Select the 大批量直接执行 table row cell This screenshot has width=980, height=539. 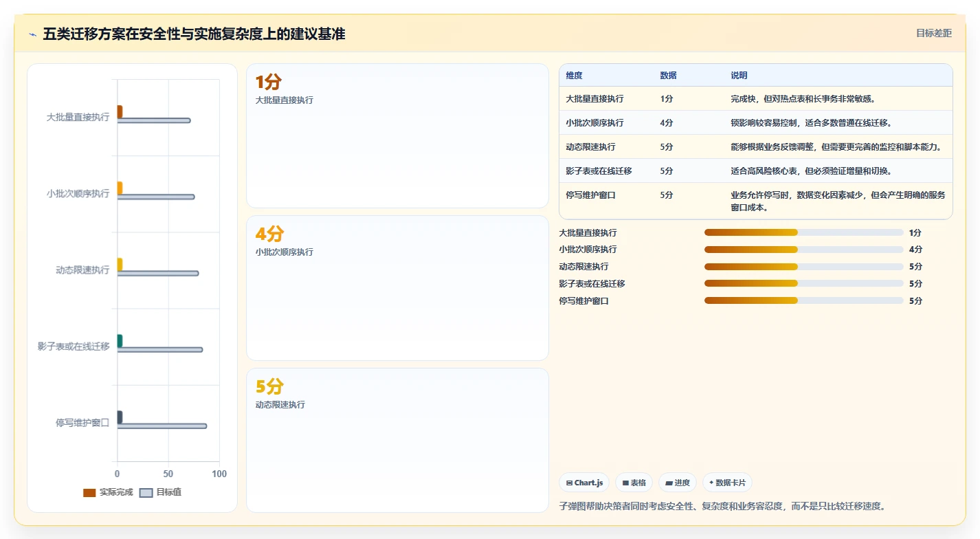[x=594, y=99]
